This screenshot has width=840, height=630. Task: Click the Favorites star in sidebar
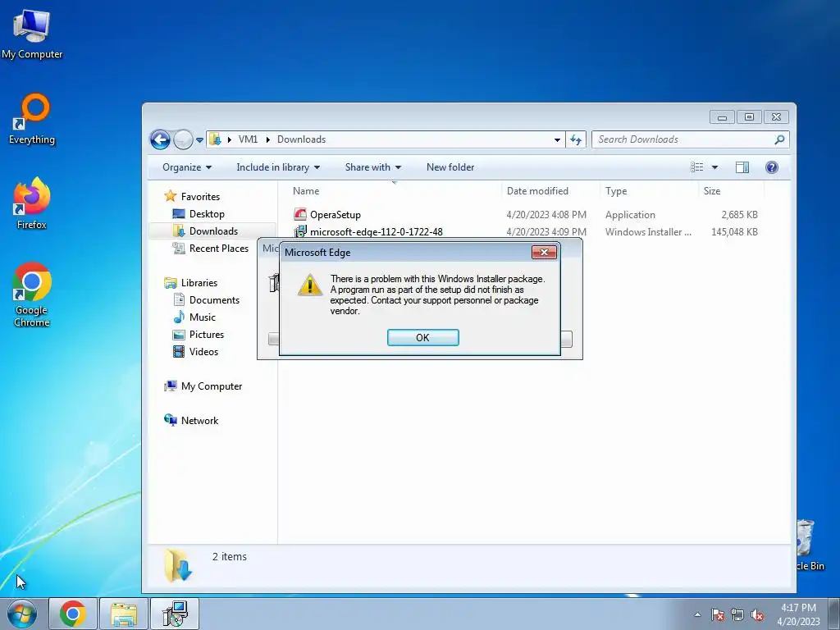pyautogui.click(x=171, y=196)
